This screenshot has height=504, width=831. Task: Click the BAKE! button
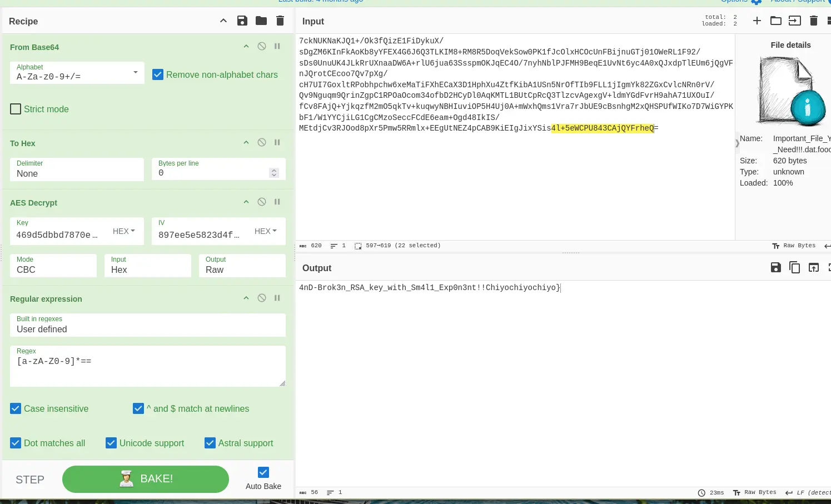pos(146,479)
